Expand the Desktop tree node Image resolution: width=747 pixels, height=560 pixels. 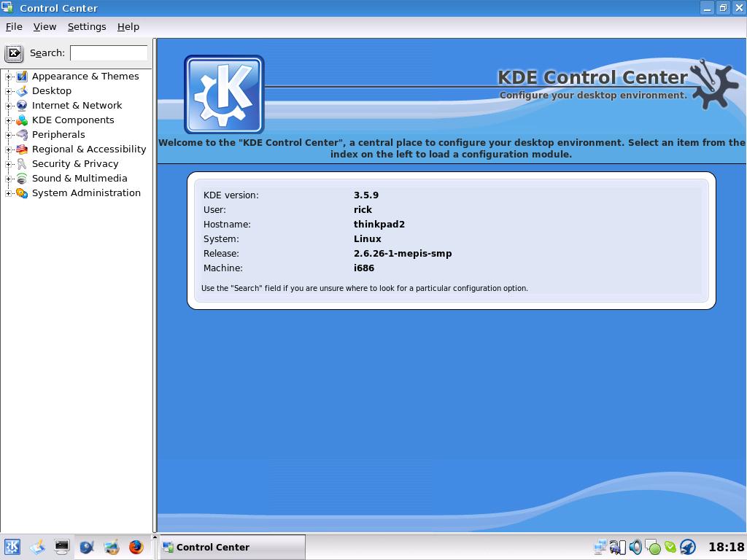(8, 91)
